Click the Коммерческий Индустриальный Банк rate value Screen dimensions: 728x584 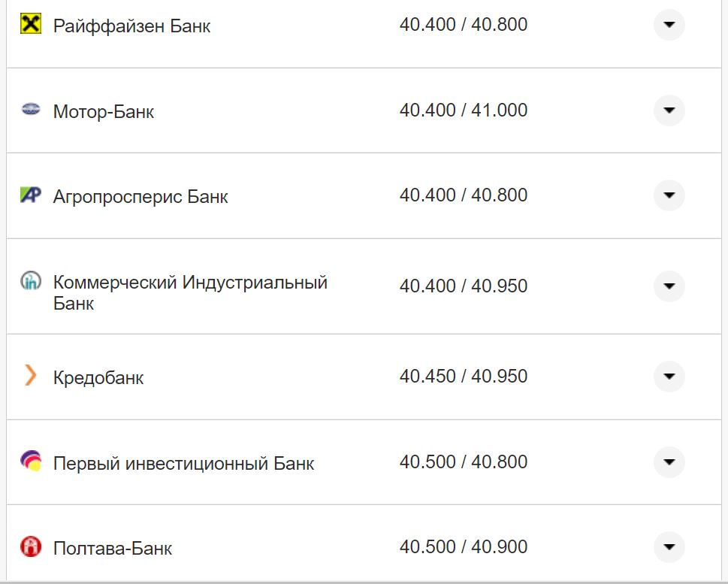tap(464, 286)
